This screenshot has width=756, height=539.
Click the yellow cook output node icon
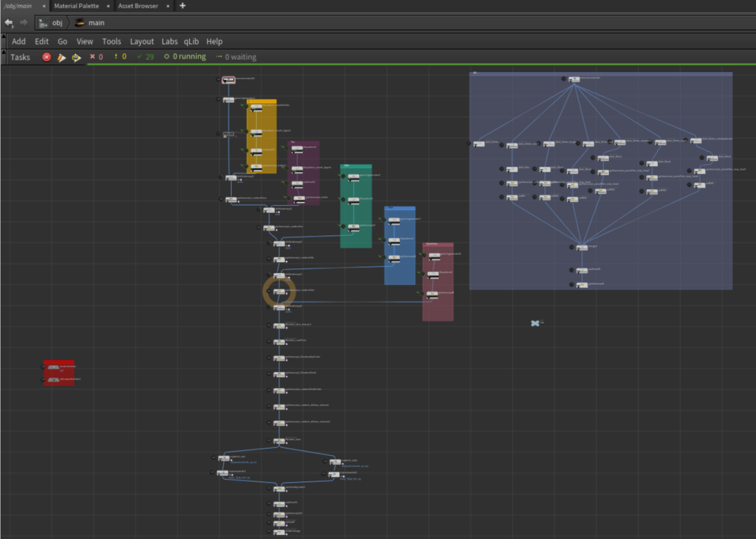pos(76,57)
